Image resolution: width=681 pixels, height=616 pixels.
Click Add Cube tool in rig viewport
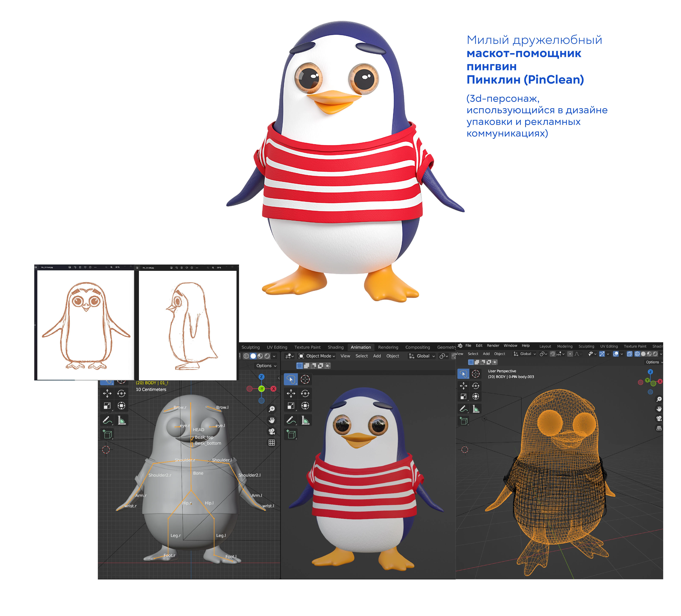tap(107, 434)
